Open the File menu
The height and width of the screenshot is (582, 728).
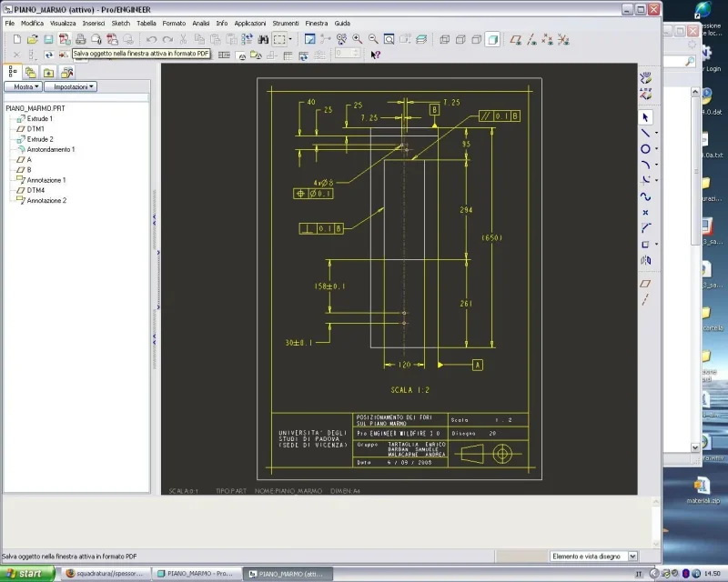(10, 24)
